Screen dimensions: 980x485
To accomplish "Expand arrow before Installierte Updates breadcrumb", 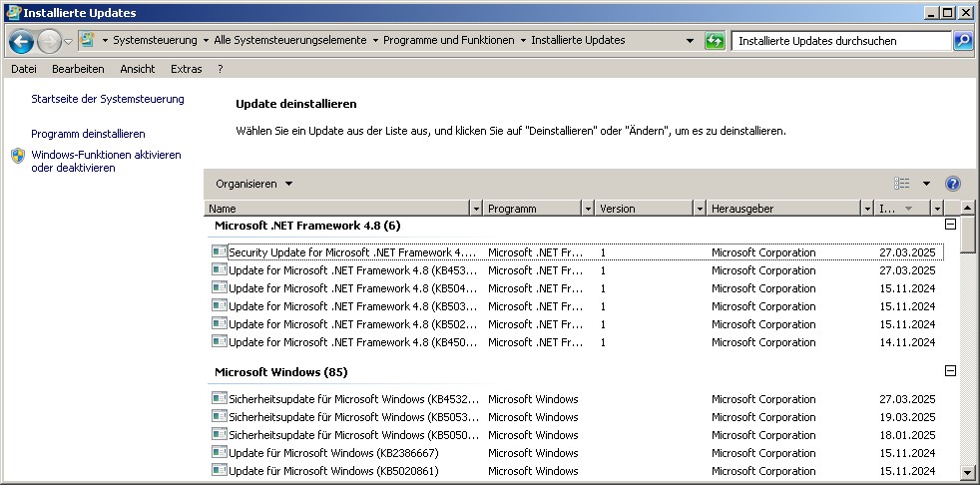I will pos(523,41).
